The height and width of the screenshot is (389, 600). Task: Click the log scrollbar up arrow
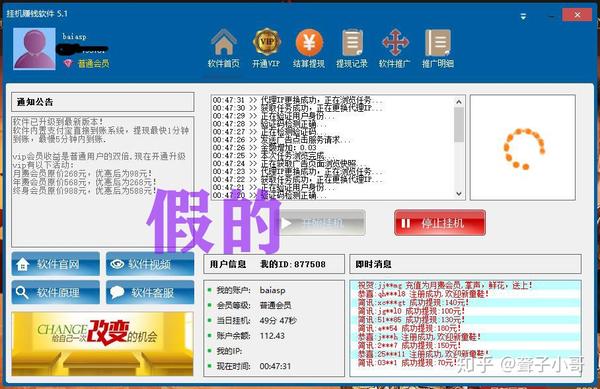click(459, 102)
